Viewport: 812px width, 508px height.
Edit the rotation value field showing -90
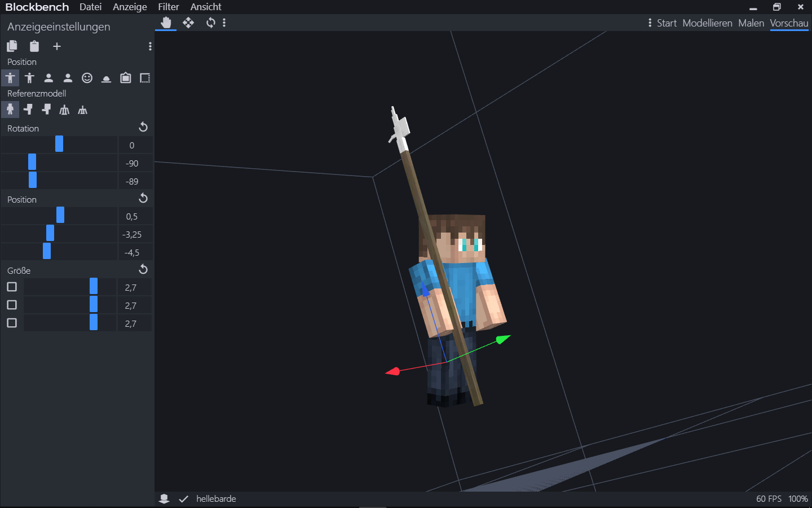pos(135,163)
